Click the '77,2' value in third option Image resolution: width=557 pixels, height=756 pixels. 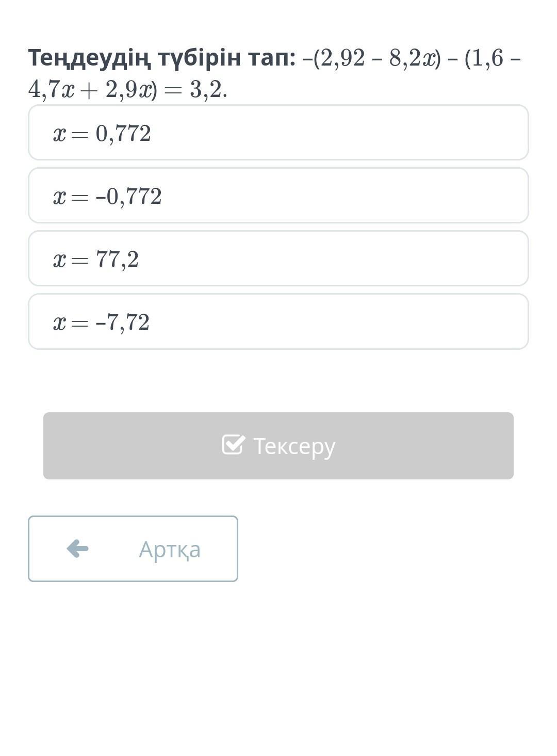(x=117, y=260)
